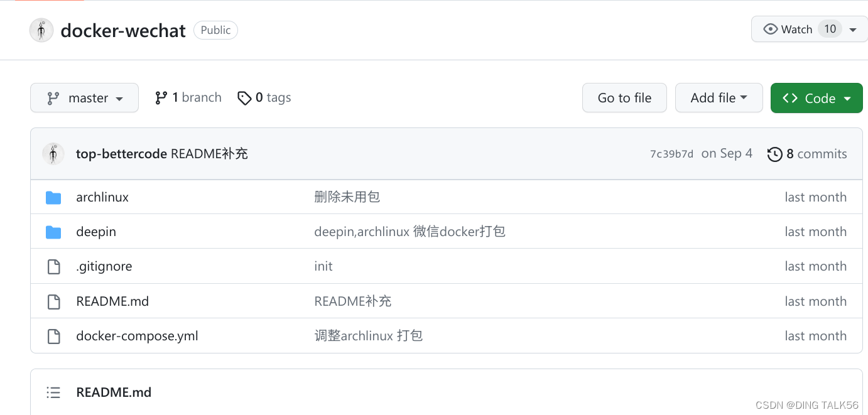Click the commit history clock icon
The image size is (868, 415).
coord(774,154)
